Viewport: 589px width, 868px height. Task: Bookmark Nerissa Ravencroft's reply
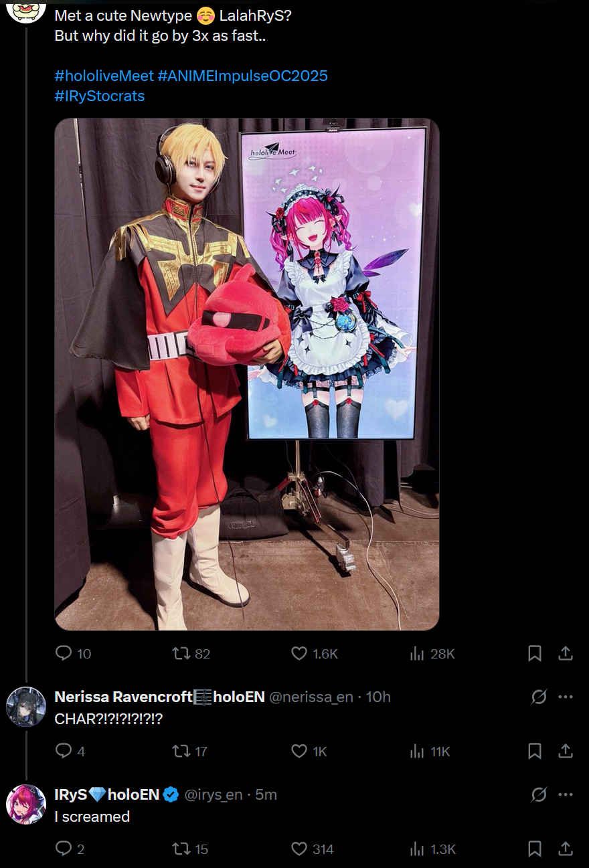[x=535, y=752]
